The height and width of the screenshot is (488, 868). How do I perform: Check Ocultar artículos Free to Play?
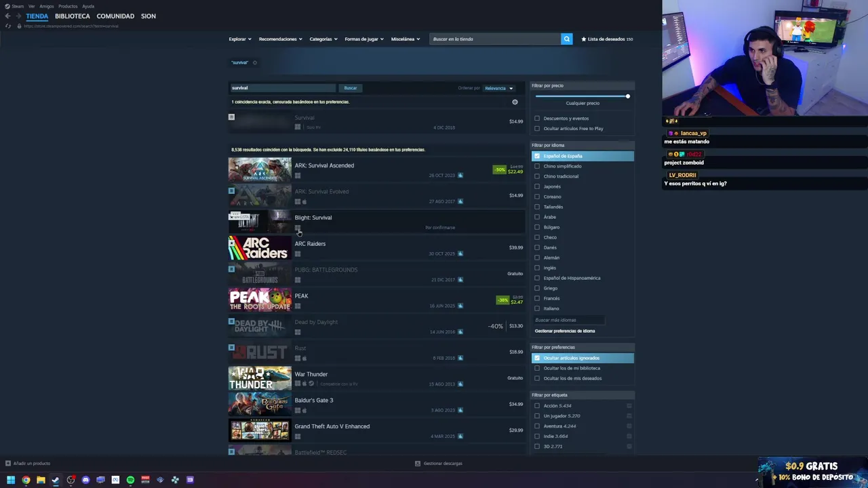pyautogui.click(x=537, y=128)
